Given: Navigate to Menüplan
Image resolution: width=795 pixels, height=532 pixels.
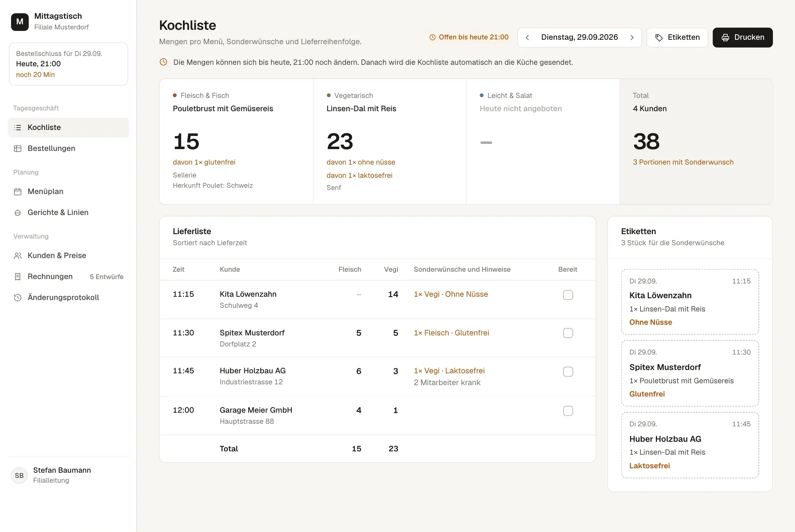Looking at the screenshot, I should click(68, 191).
